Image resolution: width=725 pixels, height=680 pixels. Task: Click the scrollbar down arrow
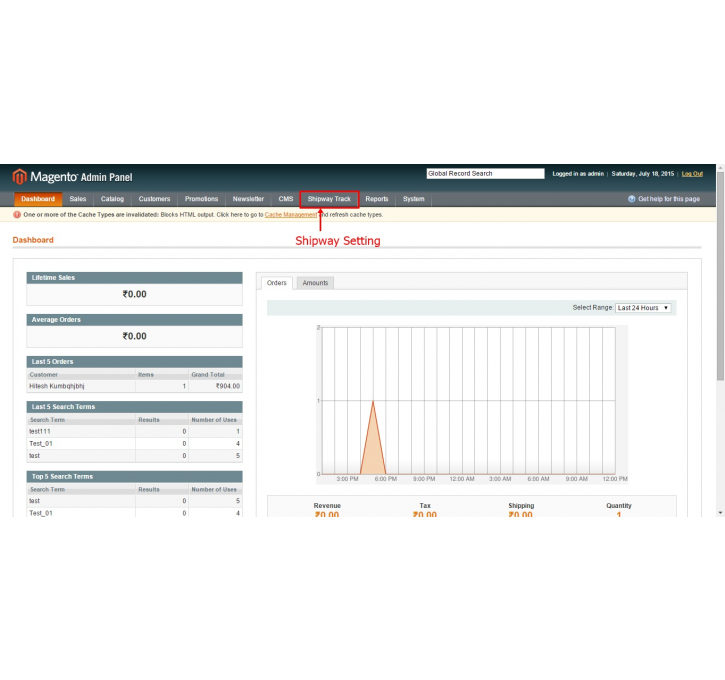click(x=720, y=513)
